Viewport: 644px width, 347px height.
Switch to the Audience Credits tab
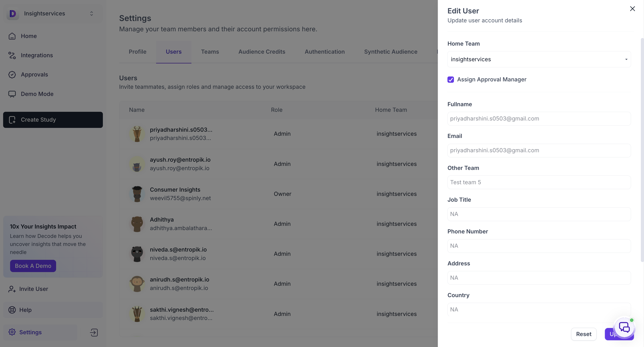[x=262, y=52]
